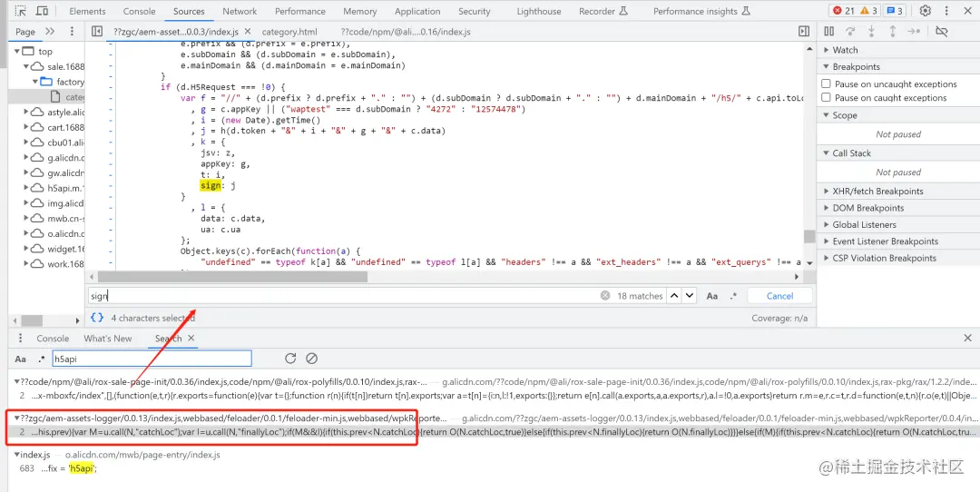The image size is (980, 492).
Task: Select the category.html editor tab
Action: pyautogui.click(x=289, y=31)
